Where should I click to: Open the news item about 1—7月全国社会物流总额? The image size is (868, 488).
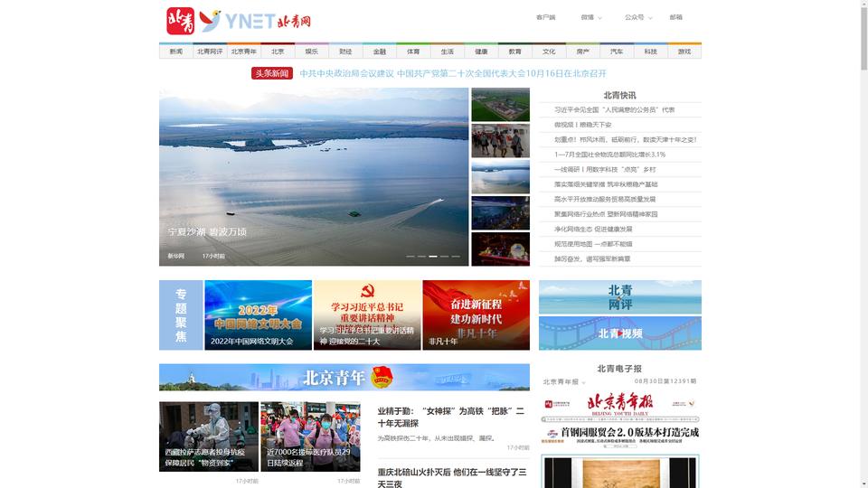[609, 155]
